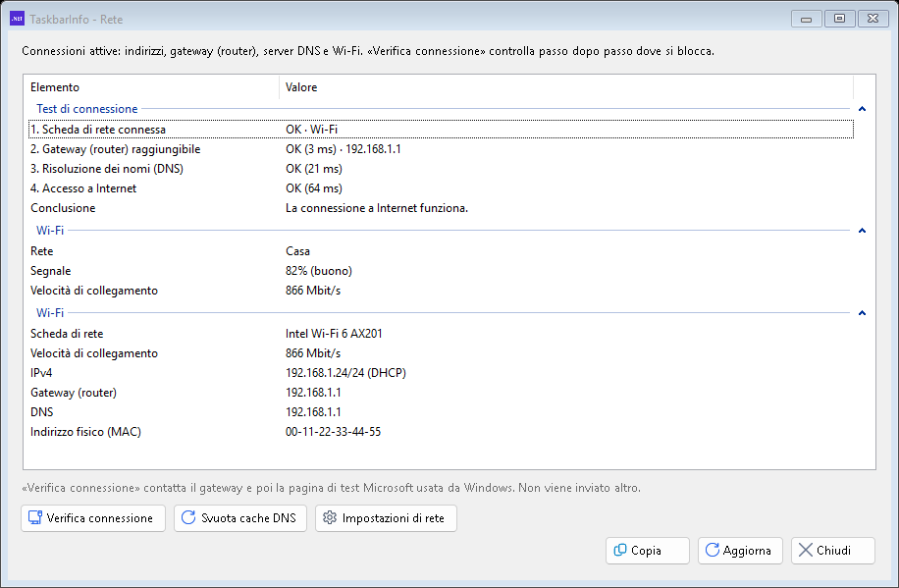
Task: Click the "192.168.1.24/24 (DHCP)" IPv4 value
Action: (345, 373)
